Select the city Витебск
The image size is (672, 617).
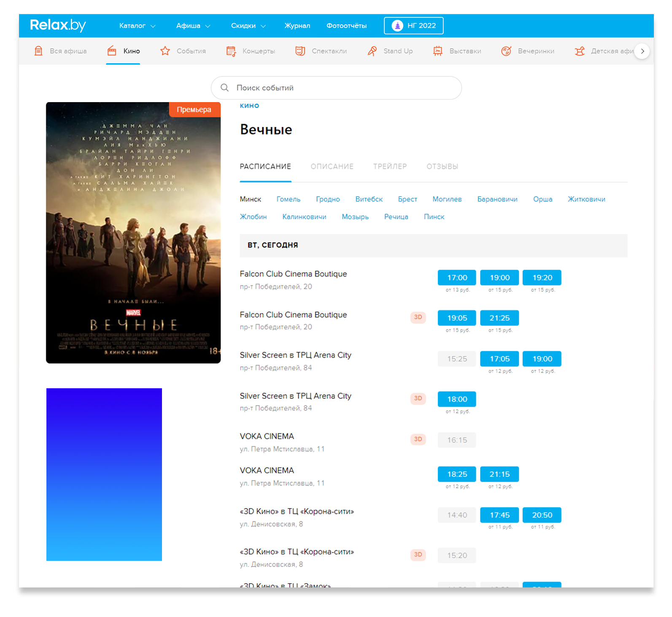coord(369,199)
